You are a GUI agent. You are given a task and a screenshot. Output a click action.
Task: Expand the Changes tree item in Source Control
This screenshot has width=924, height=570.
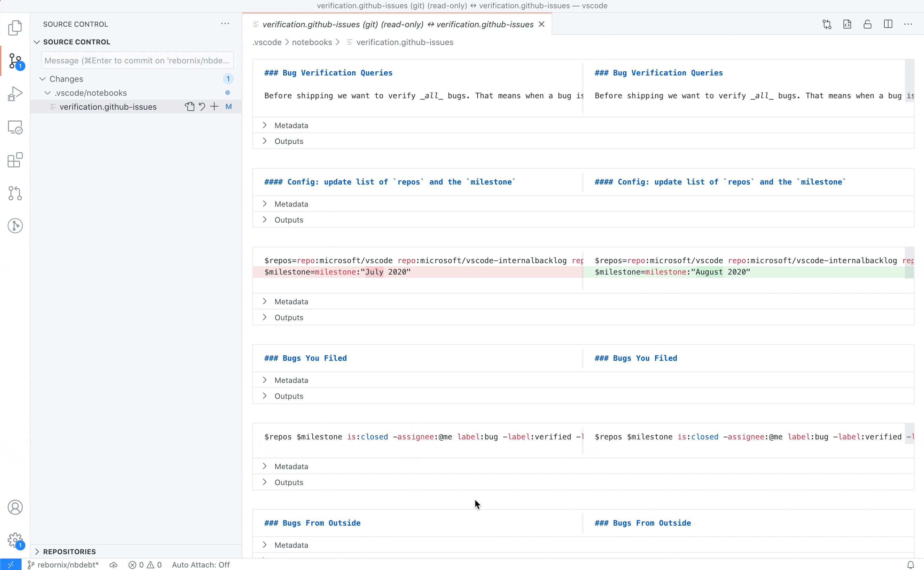pyautogui.click(x=42, y=79)
